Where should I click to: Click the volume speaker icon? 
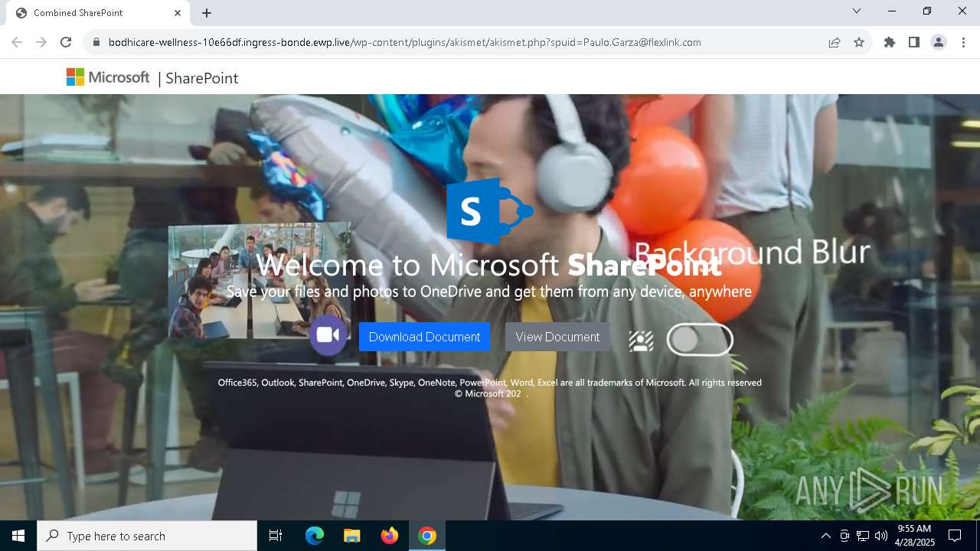(x=881, y=536)
